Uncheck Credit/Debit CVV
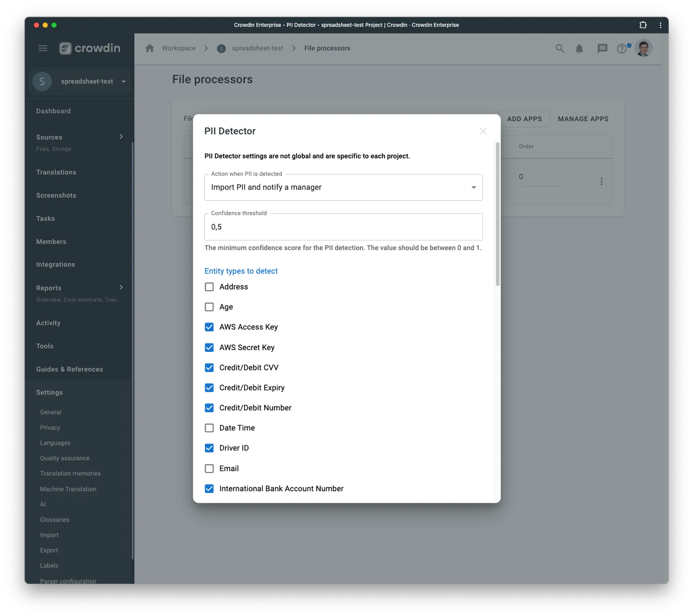 click(209, 368)
